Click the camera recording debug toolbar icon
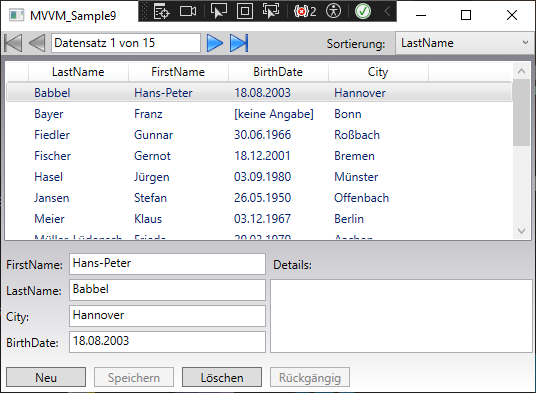The height and width of the screenshot is (393, 536). click(x=188, y=11)
